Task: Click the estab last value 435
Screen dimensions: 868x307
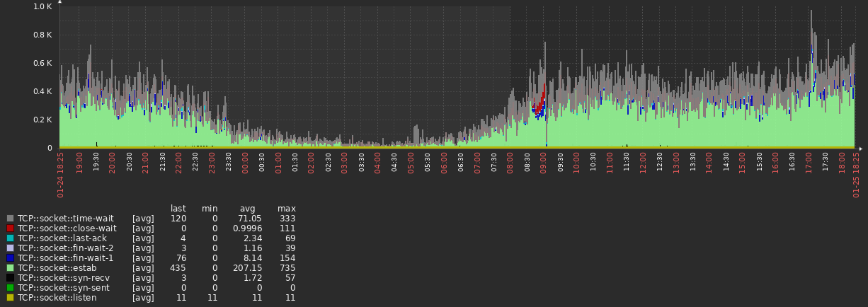Action: [178, 268]
